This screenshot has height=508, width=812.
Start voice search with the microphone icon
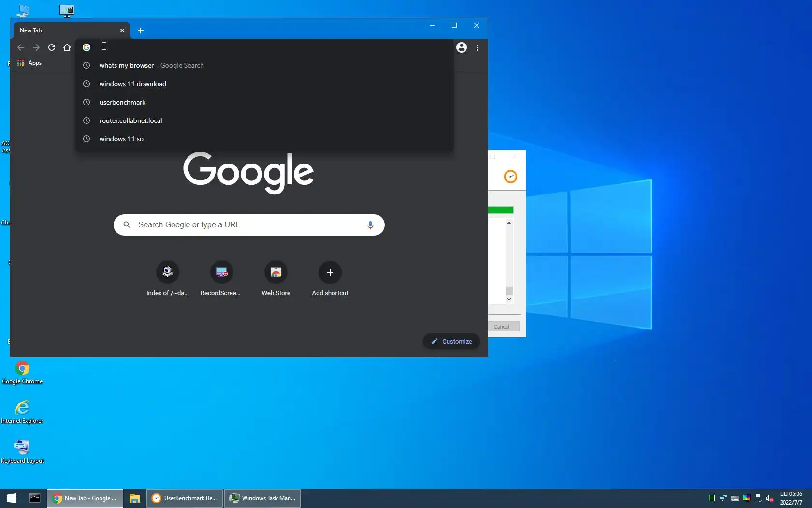pos(370,225)
